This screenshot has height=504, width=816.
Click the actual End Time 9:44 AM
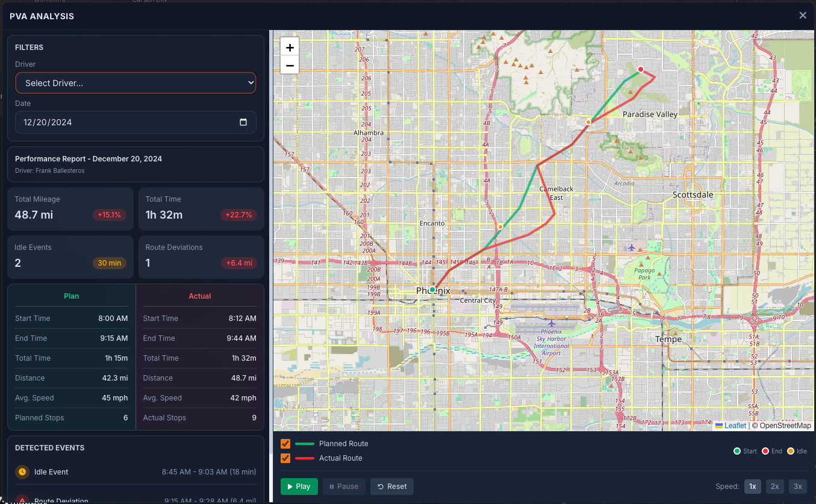tap(241, 338)
